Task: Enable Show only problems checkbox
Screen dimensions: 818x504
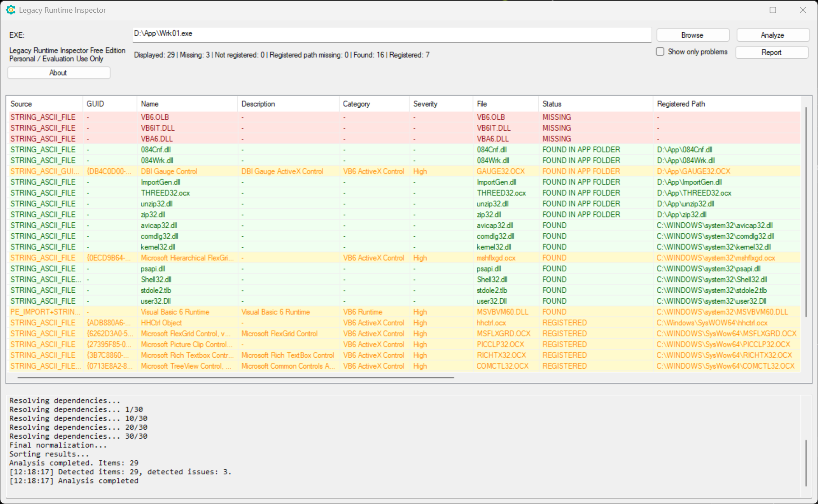Action: coord(660,52)
